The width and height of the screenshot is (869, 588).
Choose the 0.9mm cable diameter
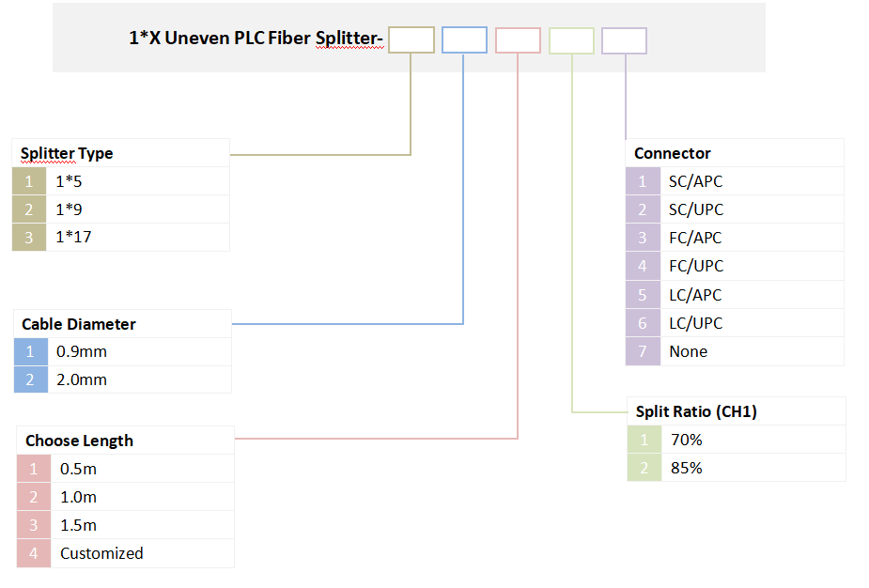click(x=82, y=352)
